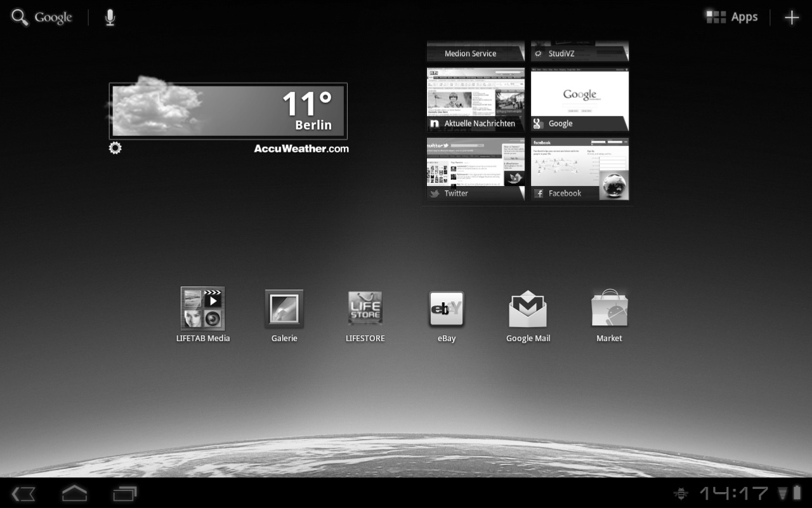
Task: Open the Apps drawer
Action: (732, 17)
